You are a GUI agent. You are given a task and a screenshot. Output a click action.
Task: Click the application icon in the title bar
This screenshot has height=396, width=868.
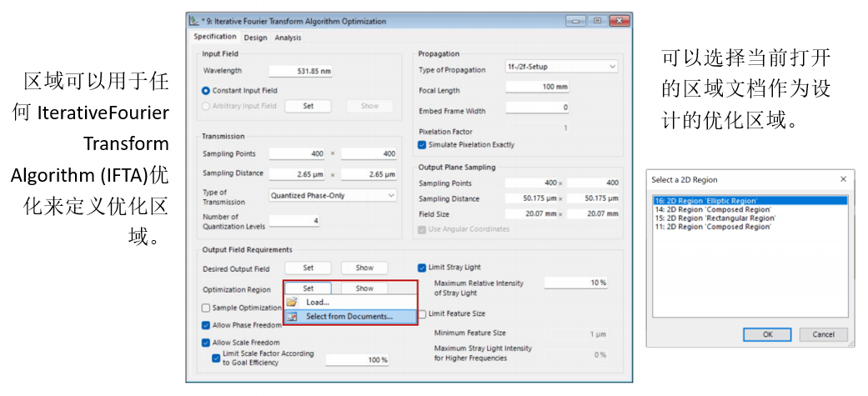pyautogui.click(x=194, y=20)
